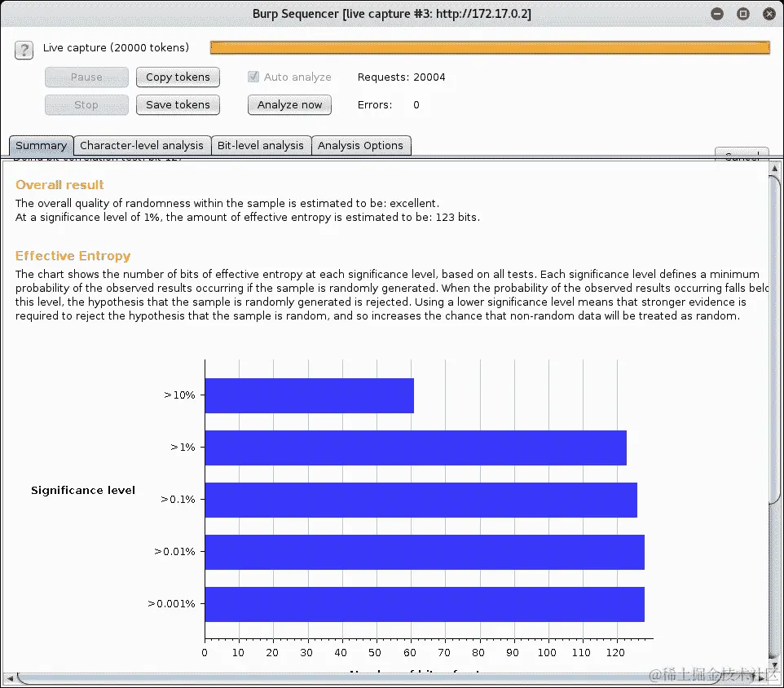784x688 pixels.
Task: Click the 'Significance level' axis label
Action: [x=83, y=491]
